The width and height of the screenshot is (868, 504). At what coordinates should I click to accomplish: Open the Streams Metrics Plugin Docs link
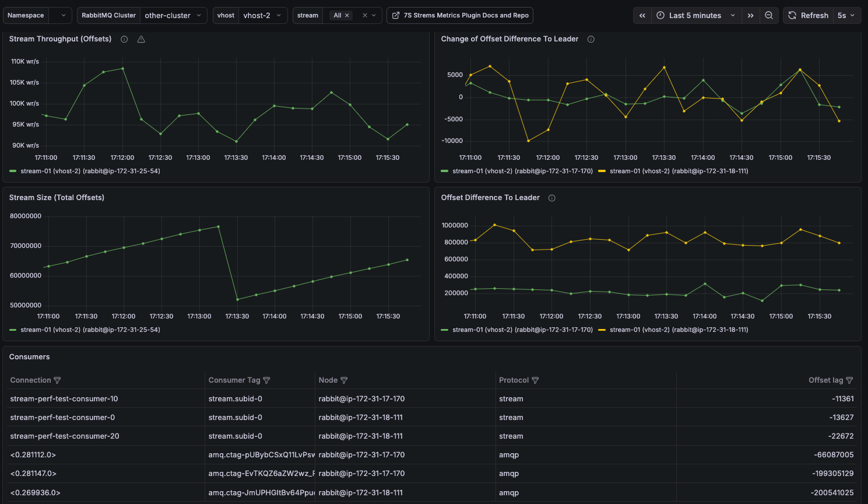click(x=460, y=16)
